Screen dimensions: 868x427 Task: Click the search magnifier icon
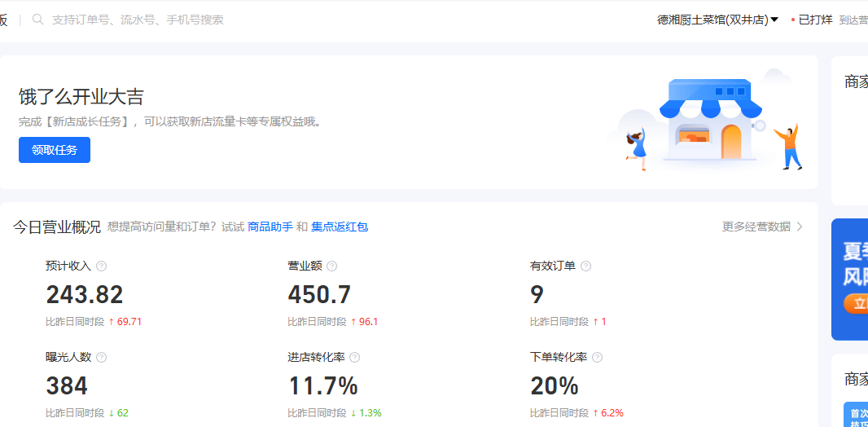point(37,20)
